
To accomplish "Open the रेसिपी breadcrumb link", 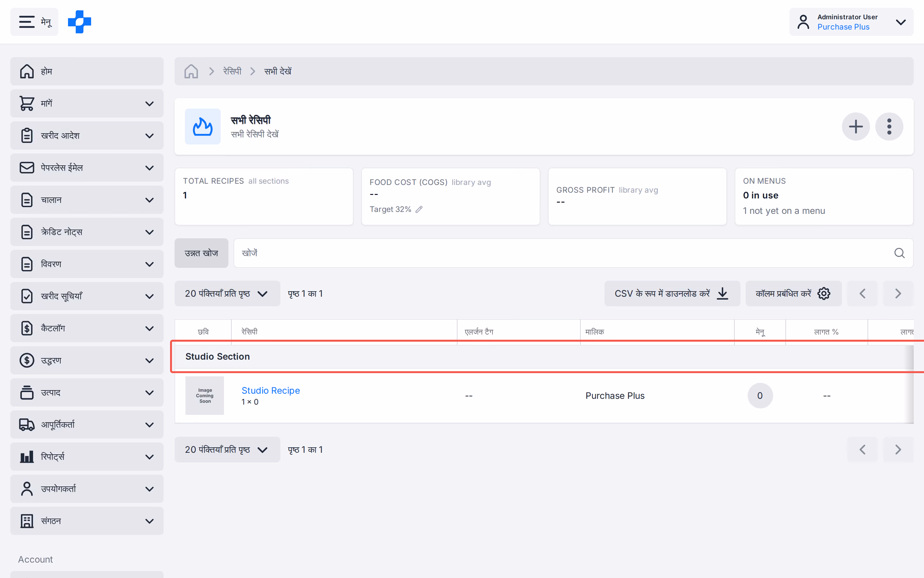I will tap(232, 72).
